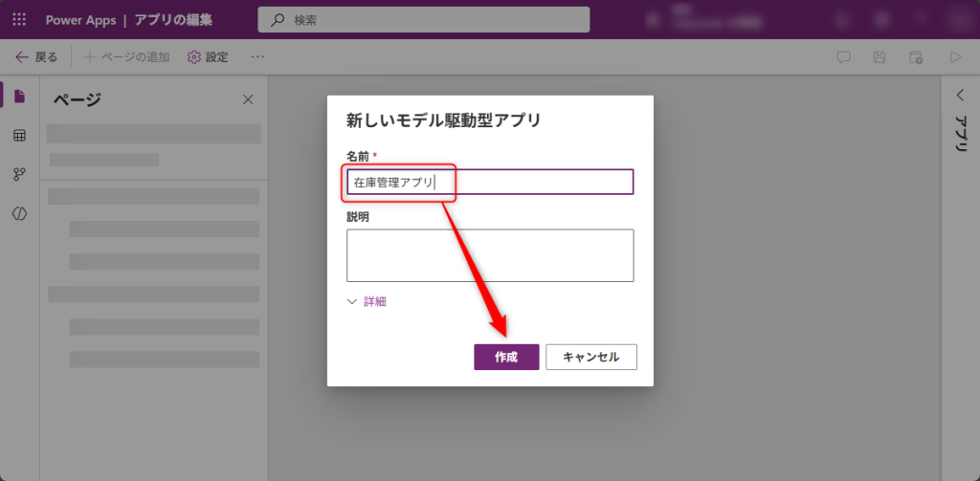980x481 pixels.
Task: Click the 作成 button
Action: pos(506,357)
